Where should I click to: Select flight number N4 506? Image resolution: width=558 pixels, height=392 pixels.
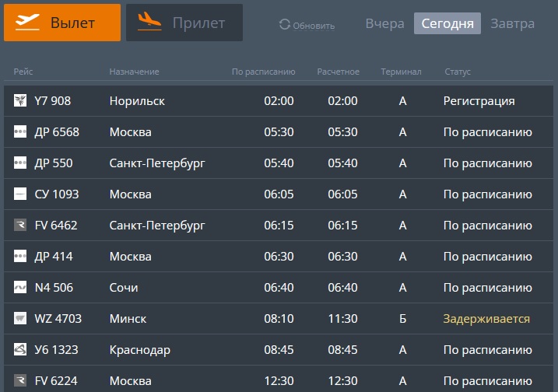coord(54,288)
